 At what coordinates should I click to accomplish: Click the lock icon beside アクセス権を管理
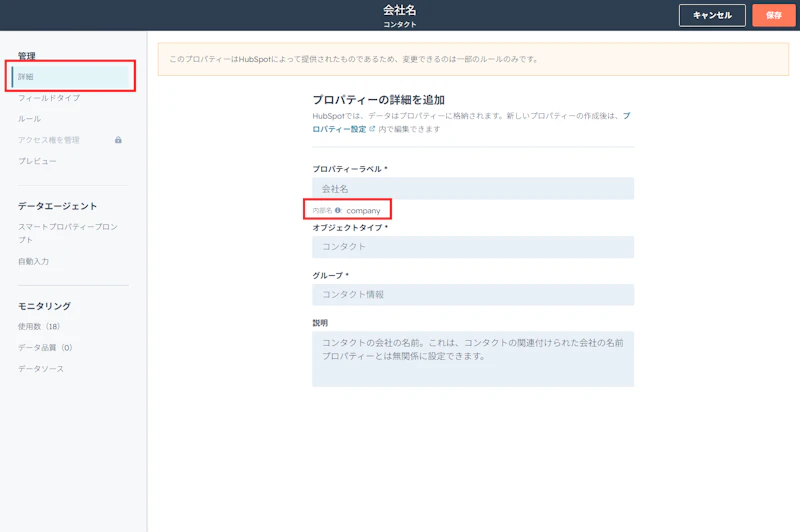[x=118, y=140]
